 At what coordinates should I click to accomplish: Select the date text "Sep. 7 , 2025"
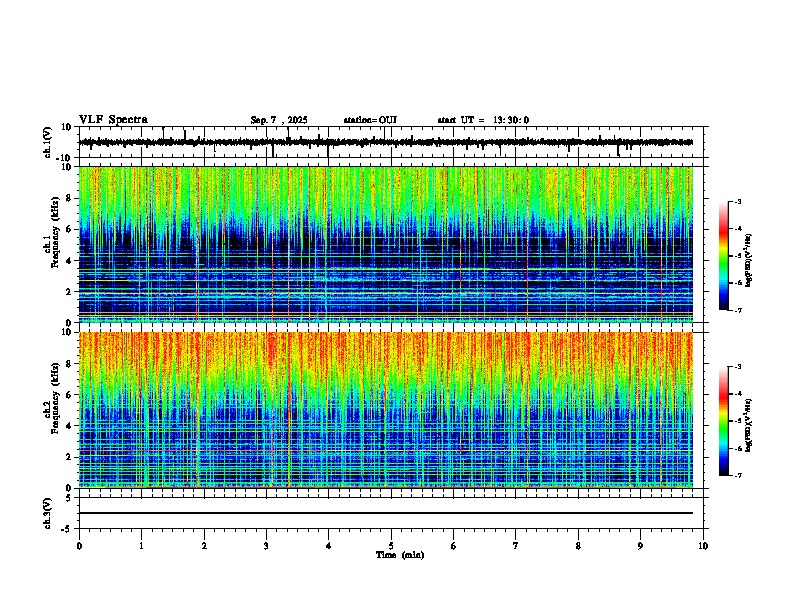click(x=279, y=120)
